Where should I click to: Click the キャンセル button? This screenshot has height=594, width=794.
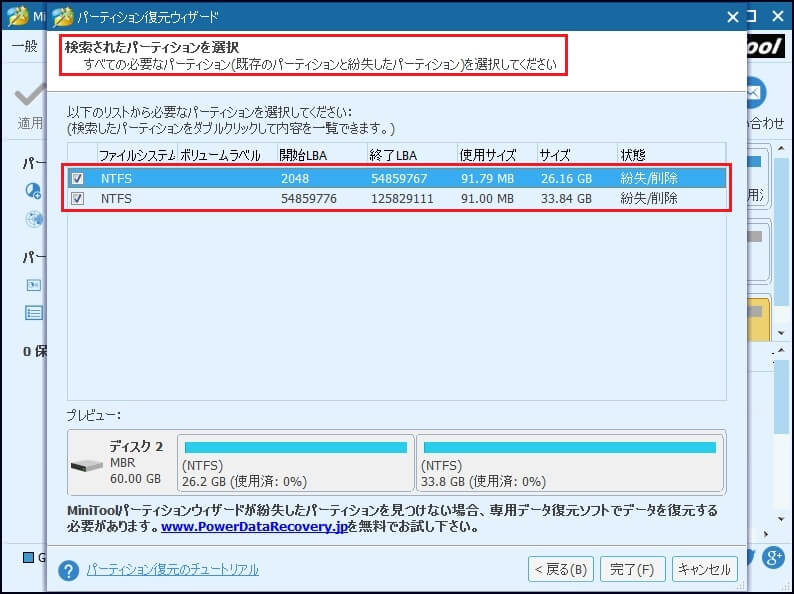[x=704, y=570]
